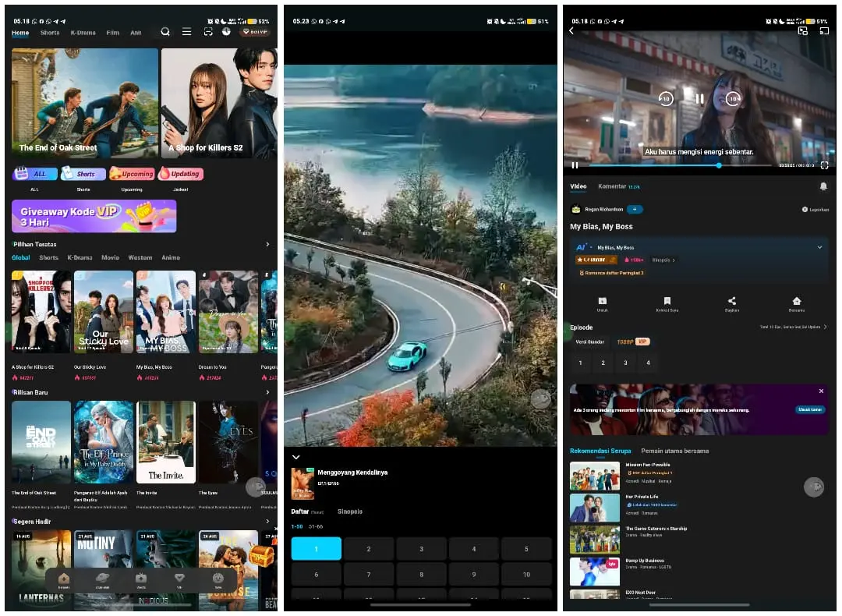842x616 pixels.
Task: Forward 10 seconds in the video player
Action: 733,99
